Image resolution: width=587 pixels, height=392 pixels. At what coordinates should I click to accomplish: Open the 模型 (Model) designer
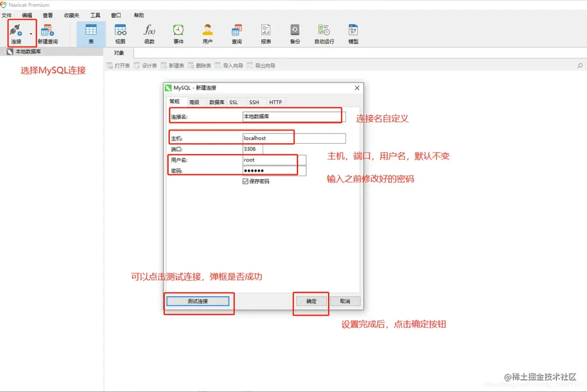coord(353,32)
